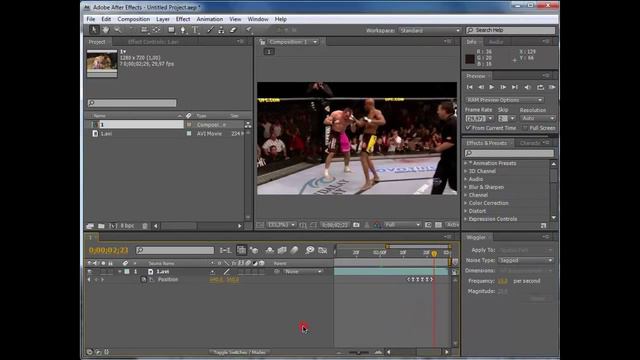Click new folder icon in Project panel
The image size is (640, 360).
[x=101, y=226]
